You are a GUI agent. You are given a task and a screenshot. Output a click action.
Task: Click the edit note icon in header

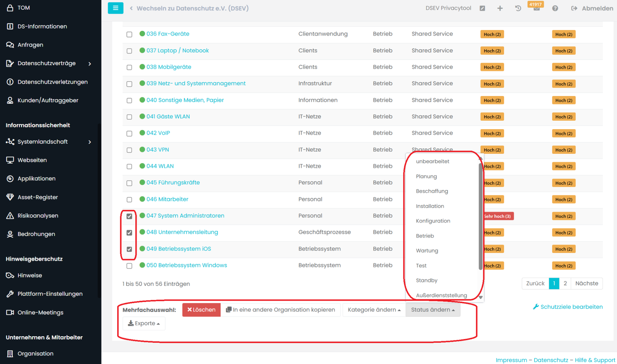click(483, 8)
